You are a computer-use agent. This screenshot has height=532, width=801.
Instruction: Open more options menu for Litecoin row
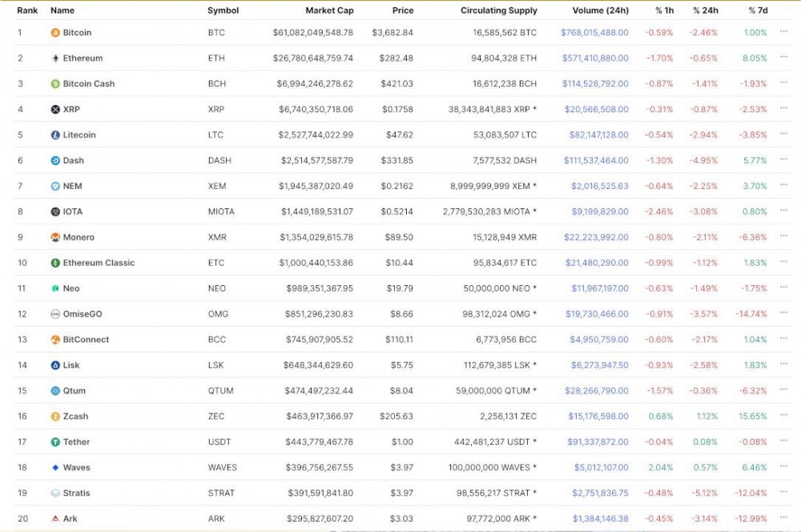tap(783, 133)
